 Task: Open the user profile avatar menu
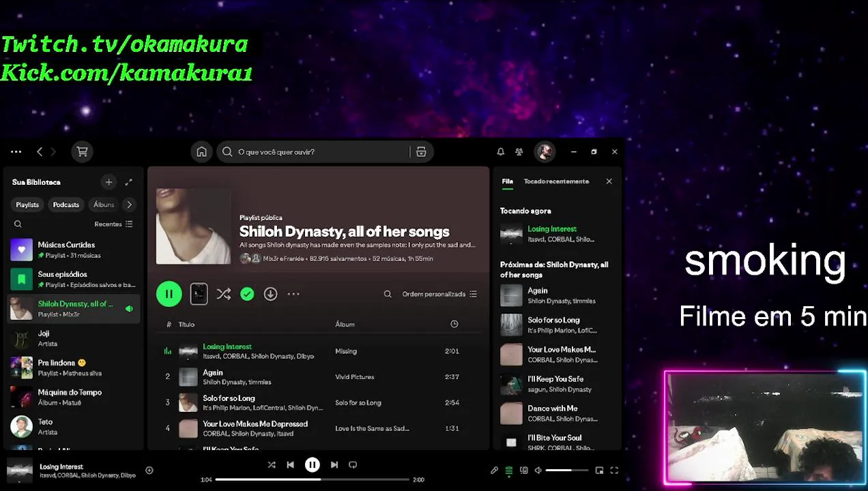click(545, 152)
